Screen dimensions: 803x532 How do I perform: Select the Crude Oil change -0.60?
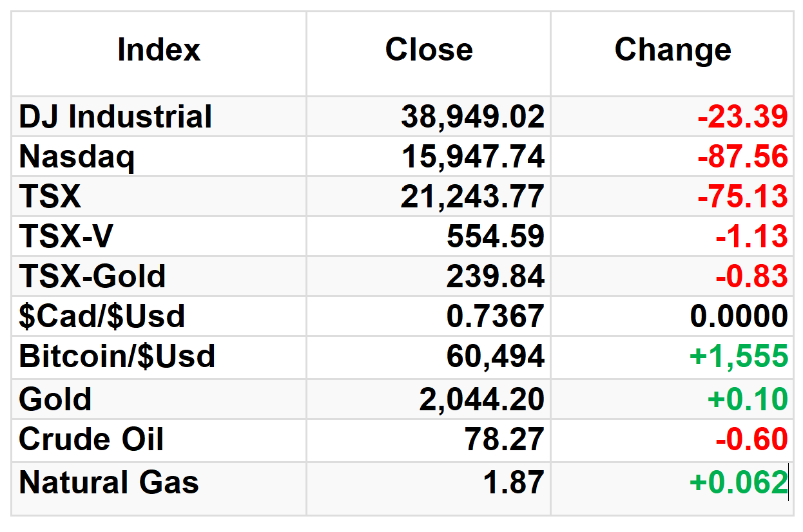751,439
